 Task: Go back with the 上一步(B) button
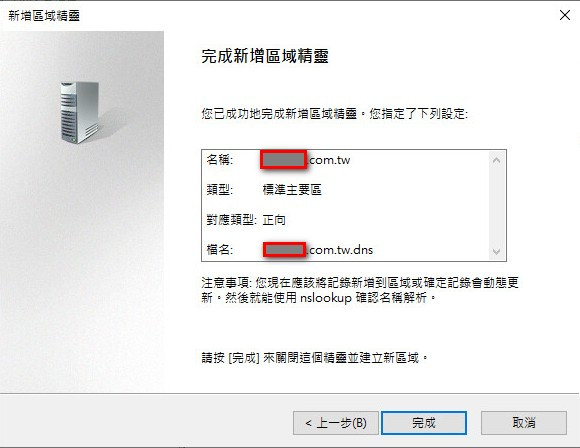(x=336, y=422)
